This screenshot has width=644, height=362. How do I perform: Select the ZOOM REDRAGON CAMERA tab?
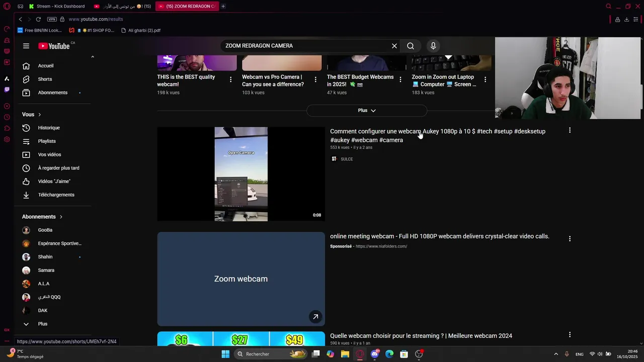coord(187,6)
